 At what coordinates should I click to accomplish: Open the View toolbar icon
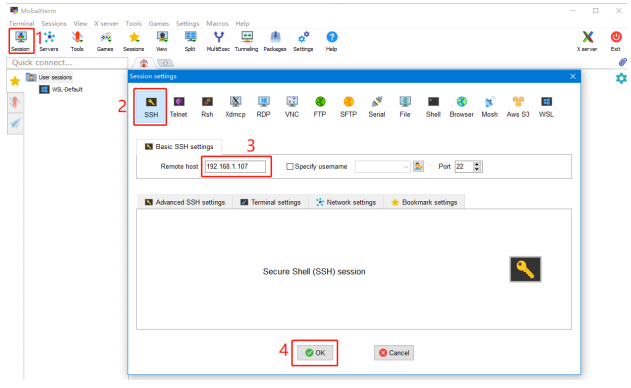(162, 41)
